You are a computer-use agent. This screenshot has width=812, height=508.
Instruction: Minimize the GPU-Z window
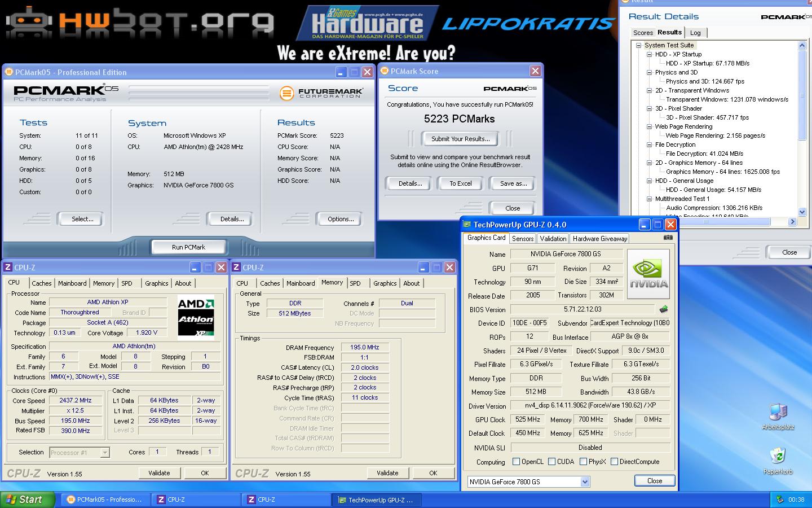point(645,225)
